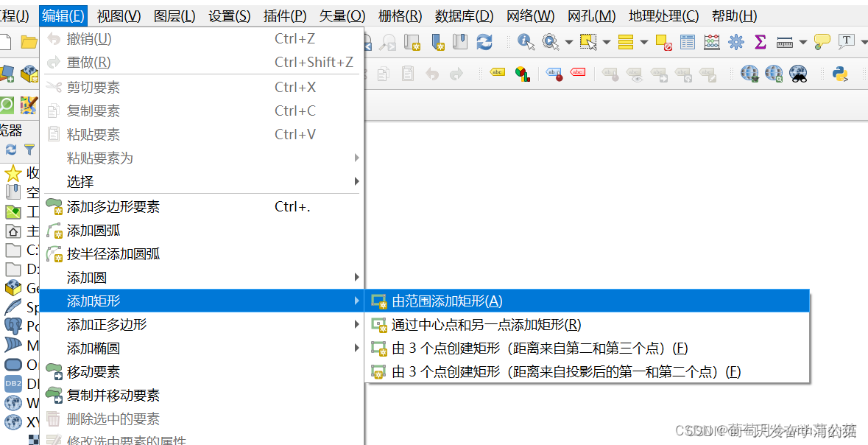The image size is (868, 445).
Task: Select 添加多边形要素 menu entry
Action: click(x=202, y=207)
